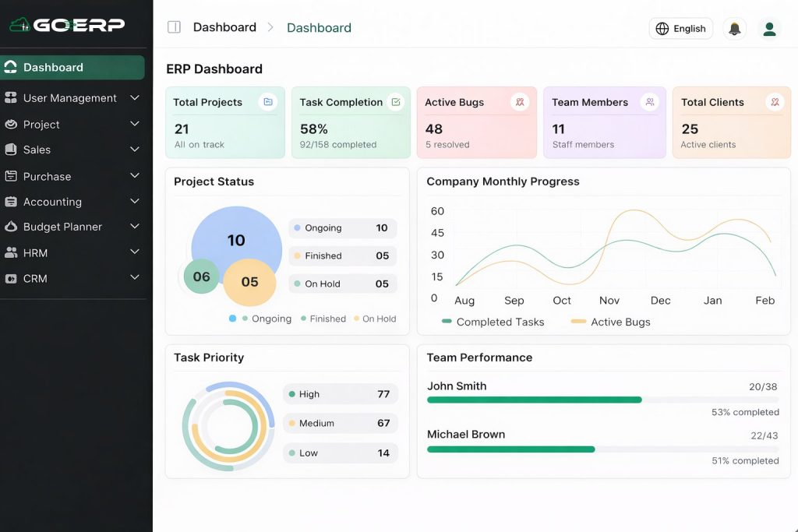Select Dashboard in the sidebar

[x=72, y=68]
